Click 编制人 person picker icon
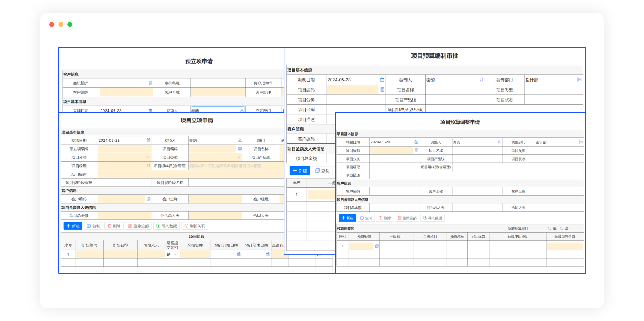The image size is (644, 321). [x=481, y=80]
